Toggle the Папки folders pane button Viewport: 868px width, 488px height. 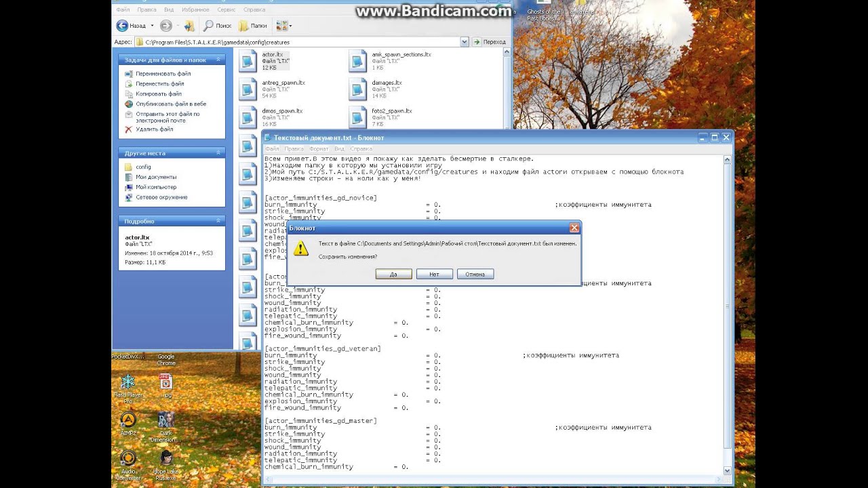tap(252, 26)
